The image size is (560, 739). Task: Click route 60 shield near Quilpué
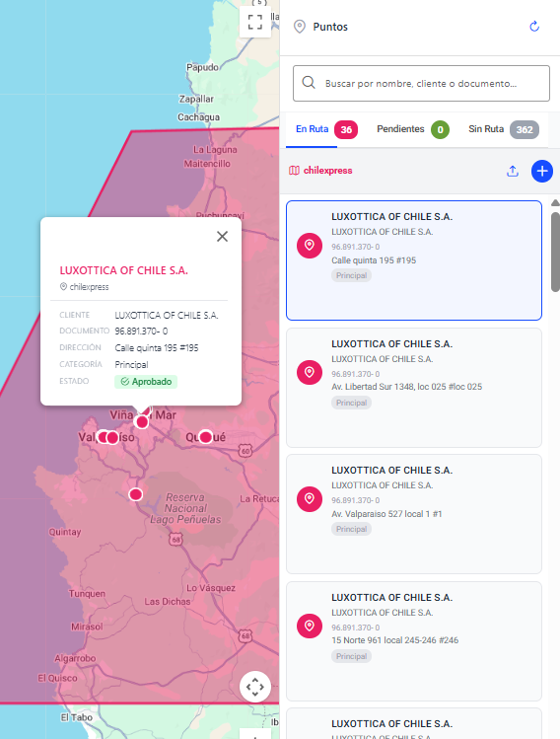click(x=245, y=451)
